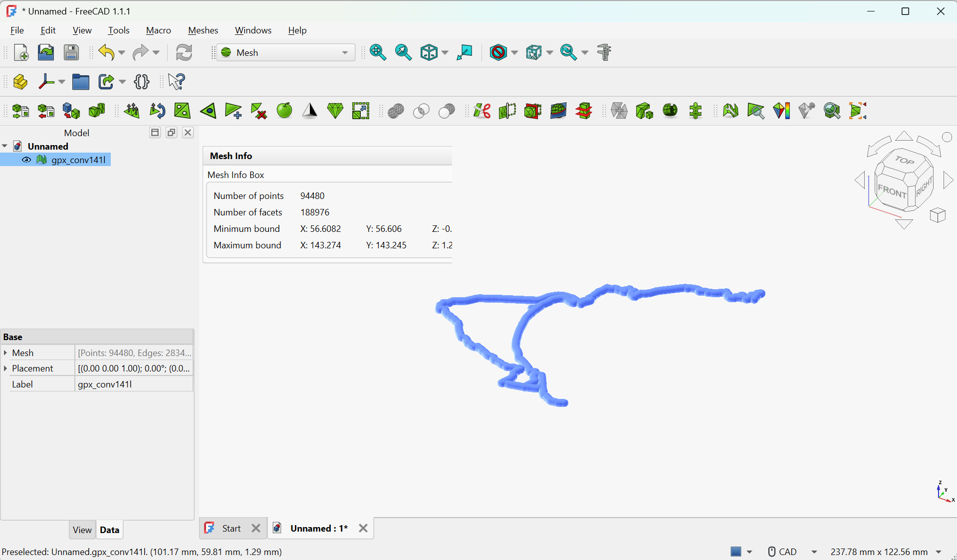This screenshot has height=560, width=957.
Task: Click the Undo arrow
Action: [x=106, y=52]
